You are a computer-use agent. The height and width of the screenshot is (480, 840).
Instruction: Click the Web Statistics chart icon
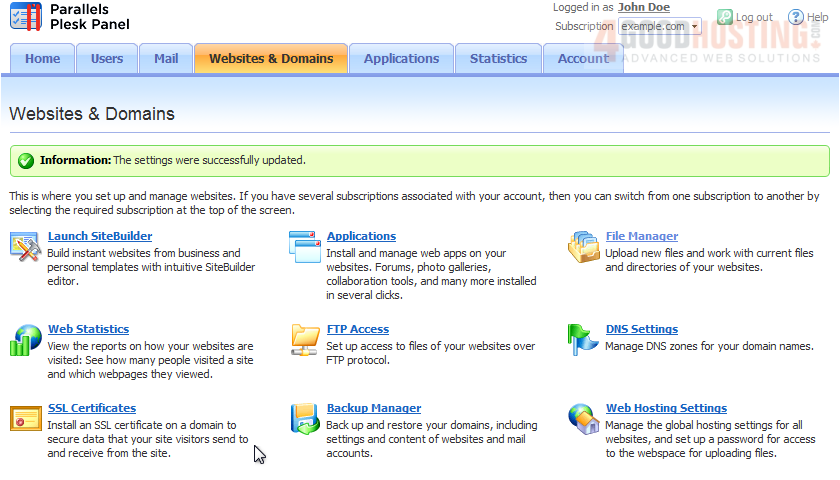point(25,339)
